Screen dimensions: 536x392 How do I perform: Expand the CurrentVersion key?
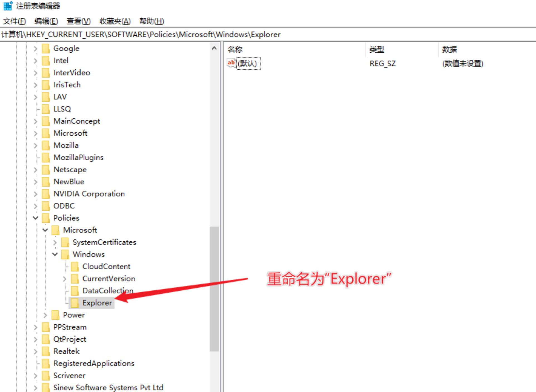pyautogui.click(x=65, y=279)
